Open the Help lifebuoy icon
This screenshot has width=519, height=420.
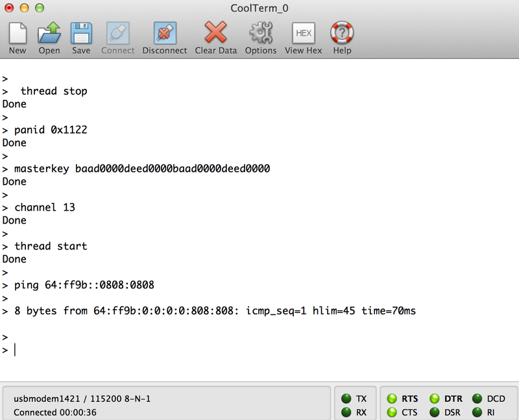(x=342, y=34)
